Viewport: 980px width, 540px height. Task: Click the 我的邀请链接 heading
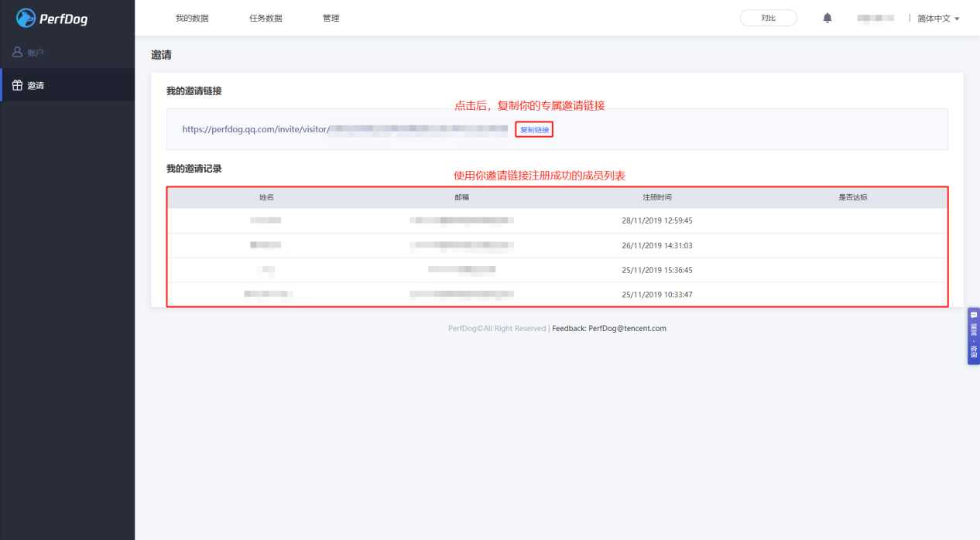(194, 91)
